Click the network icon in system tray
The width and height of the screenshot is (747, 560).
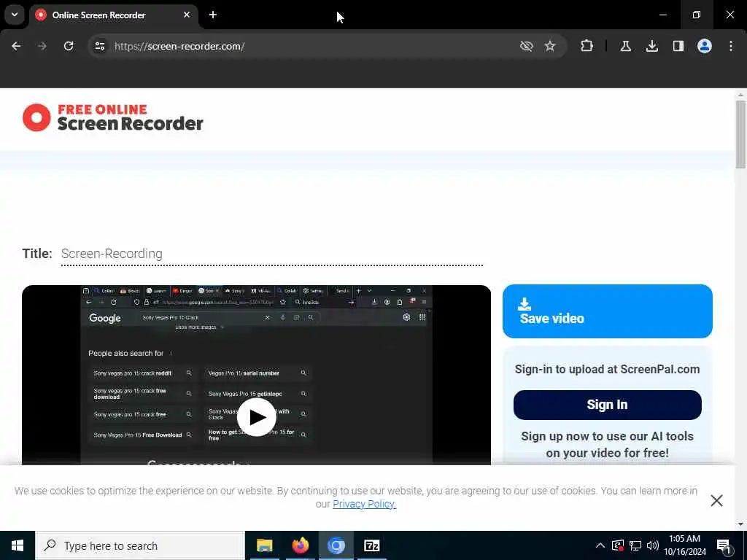pos(635,545)
